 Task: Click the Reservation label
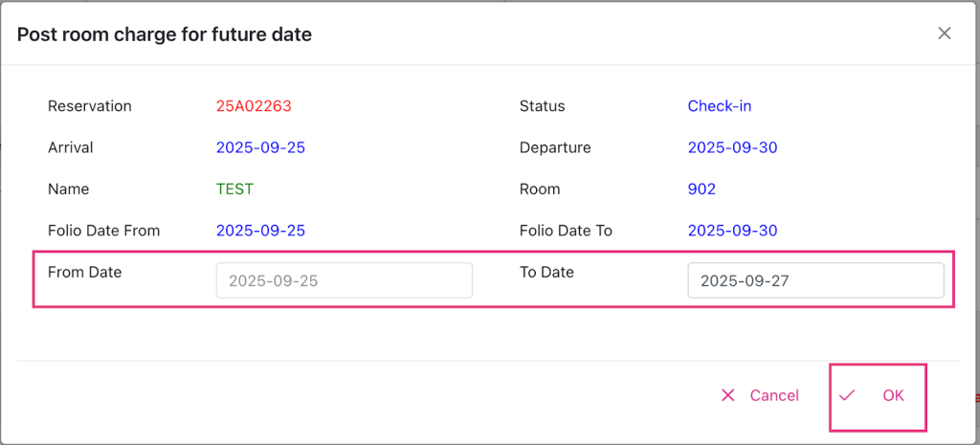90,106
